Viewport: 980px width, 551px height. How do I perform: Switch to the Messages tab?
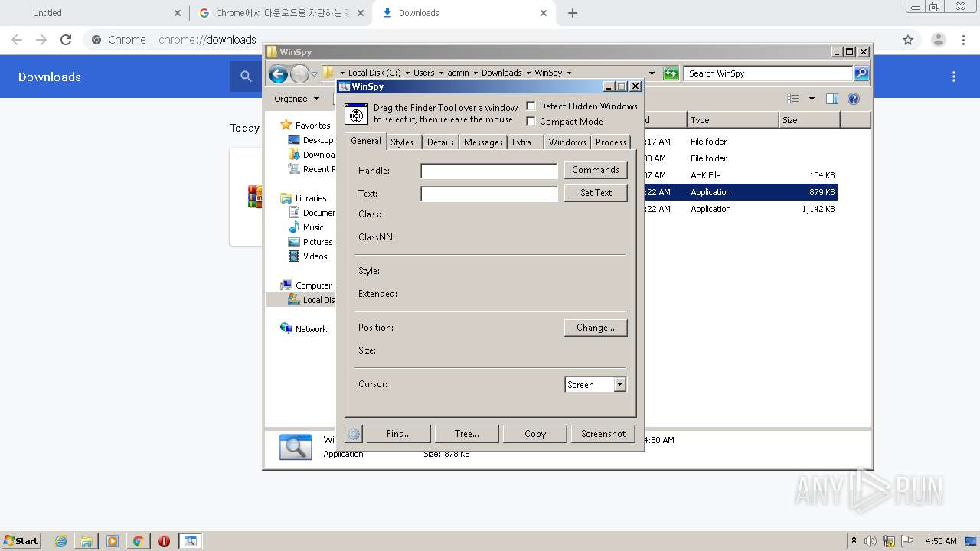point(483,142)
